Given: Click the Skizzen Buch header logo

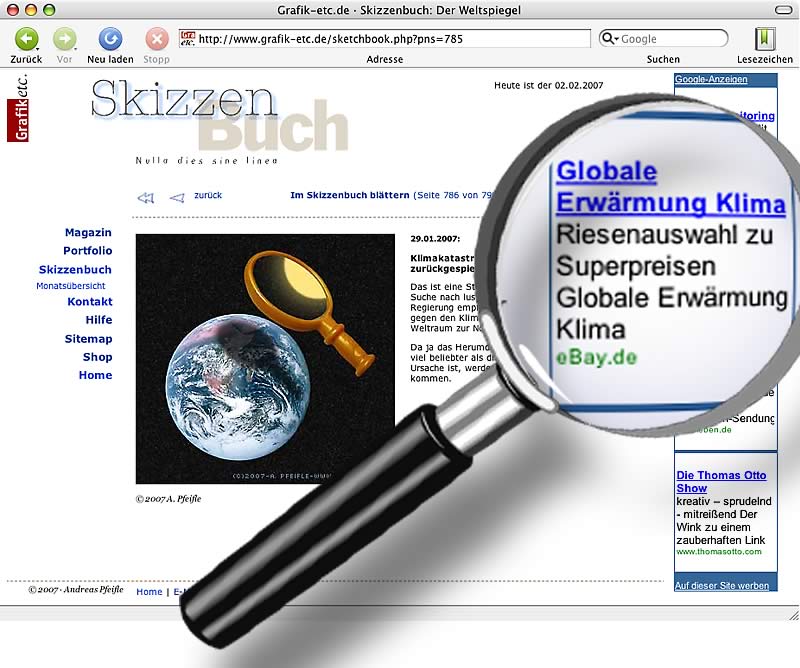Looking at the screenshot, I should click(219, 116).
